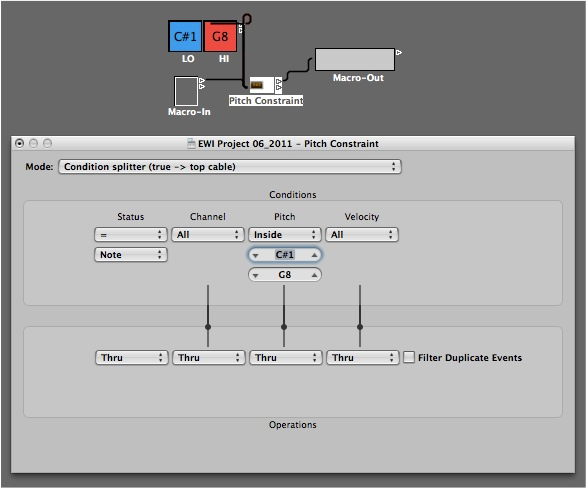Image resolution: width=586 pixels, height=489 pixels.
Task: Open the Mode condition splitter dropdown
Action: [230, 167]
